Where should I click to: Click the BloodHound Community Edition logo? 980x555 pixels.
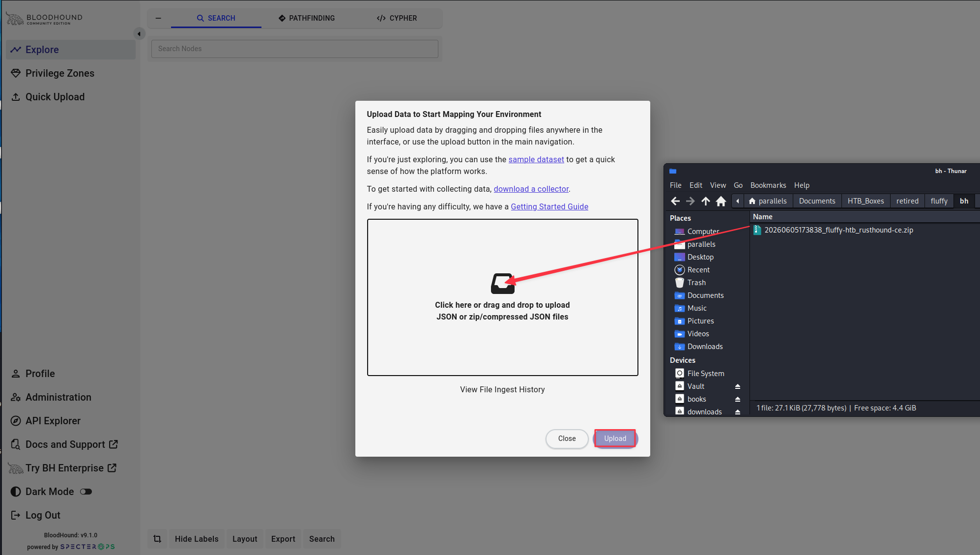pos(44,19)
